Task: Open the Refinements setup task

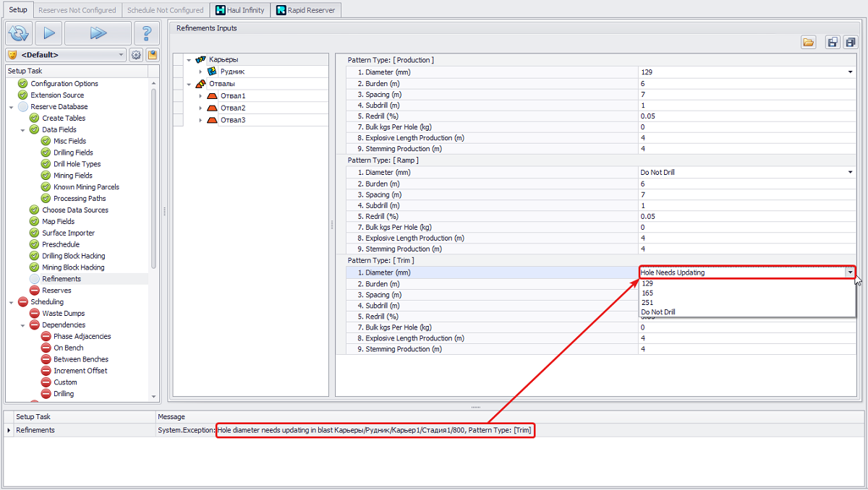Action: click(61, 279)
